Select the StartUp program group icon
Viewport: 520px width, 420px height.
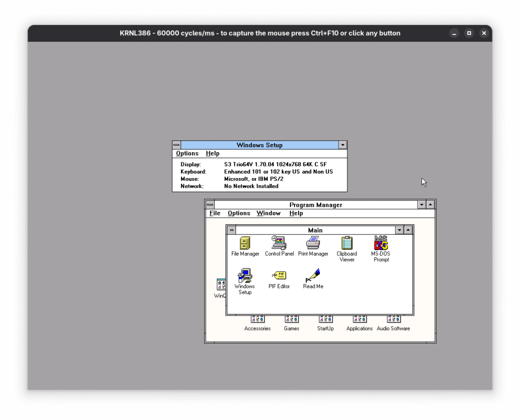(326, 323)
